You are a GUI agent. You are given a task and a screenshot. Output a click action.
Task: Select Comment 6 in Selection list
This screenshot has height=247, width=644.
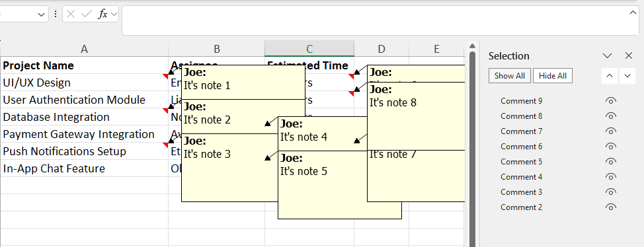pyautogui.click(x=521, y=147)
